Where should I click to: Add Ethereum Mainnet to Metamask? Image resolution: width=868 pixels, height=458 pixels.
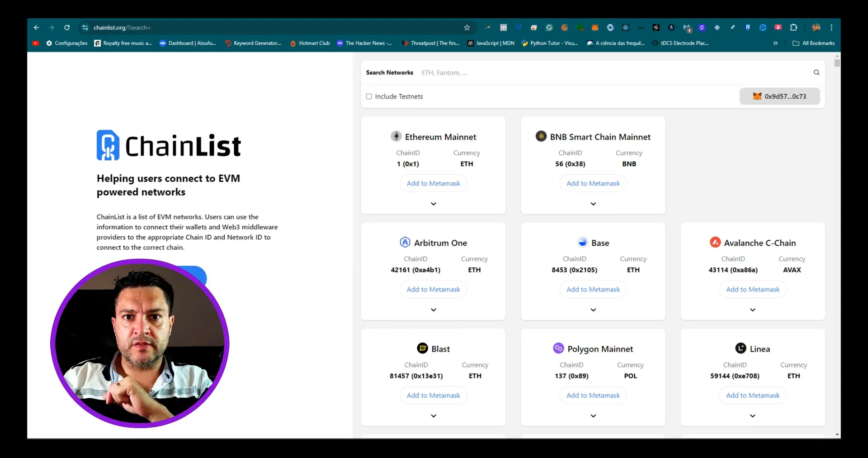click(434, 183)
